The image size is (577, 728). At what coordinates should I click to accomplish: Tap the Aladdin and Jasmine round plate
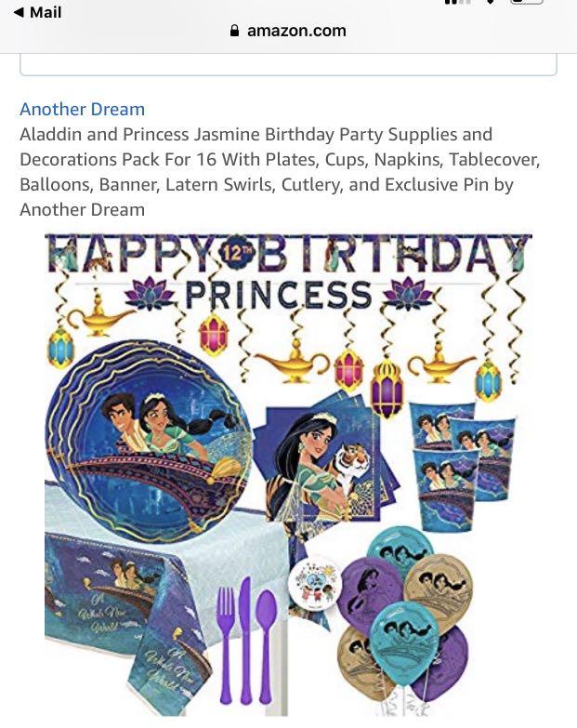[x=149, y=441]
